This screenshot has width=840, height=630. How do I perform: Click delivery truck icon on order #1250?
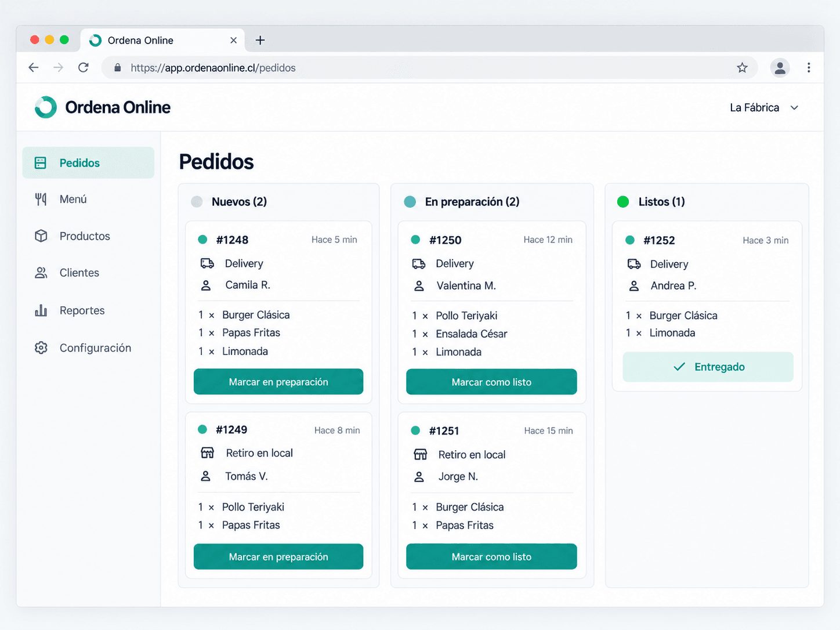[419, 264]
